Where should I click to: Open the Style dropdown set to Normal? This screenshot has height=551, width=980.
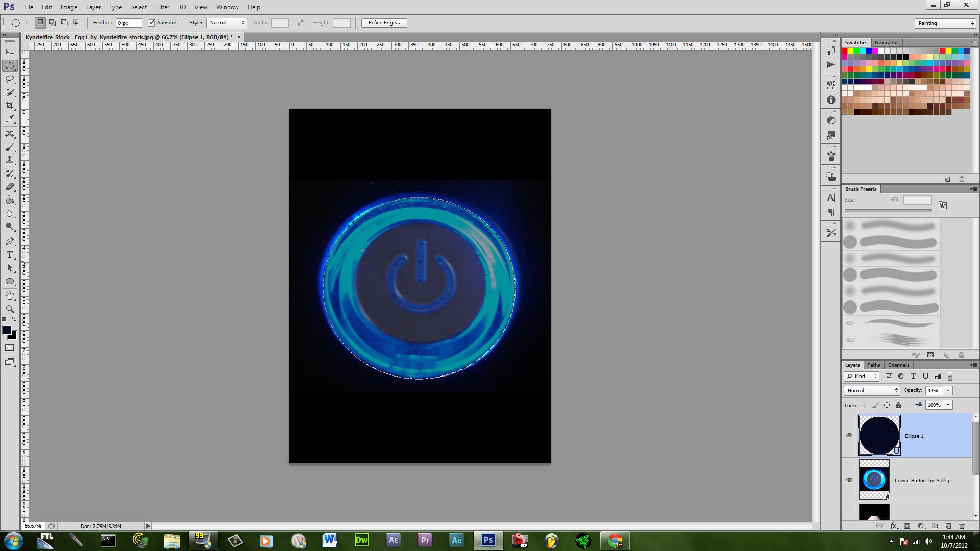coord(227,23)
